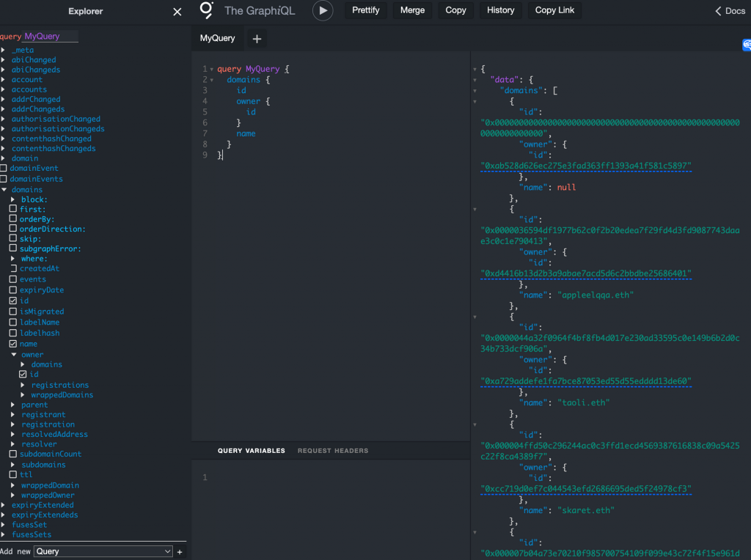Fold the query at line 1 arrow
Image resolution: width=751 pixels, height=560 pixels.
tap(212, 70)
